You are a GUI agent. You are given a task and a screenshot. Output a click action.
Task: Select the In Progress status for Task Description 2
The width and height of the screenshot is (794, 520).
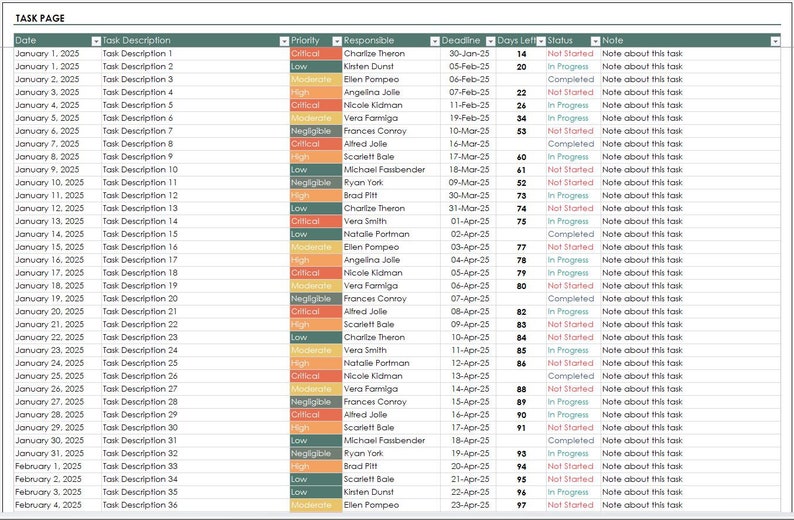click(x=573, y=66)
